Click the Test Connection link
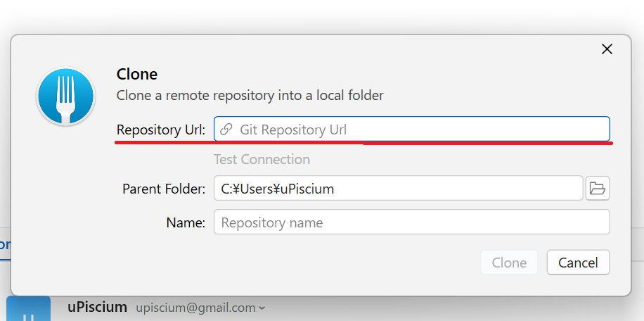 (x=262, y=160)
